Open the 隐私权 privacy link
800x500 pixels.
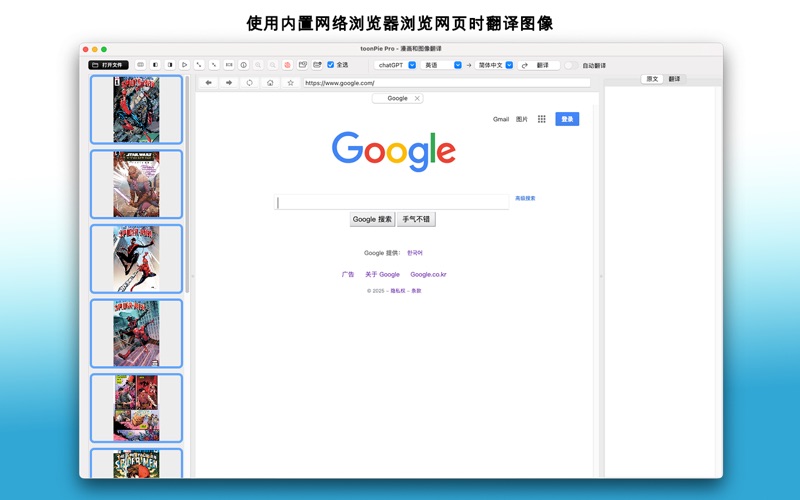point(398,291)
